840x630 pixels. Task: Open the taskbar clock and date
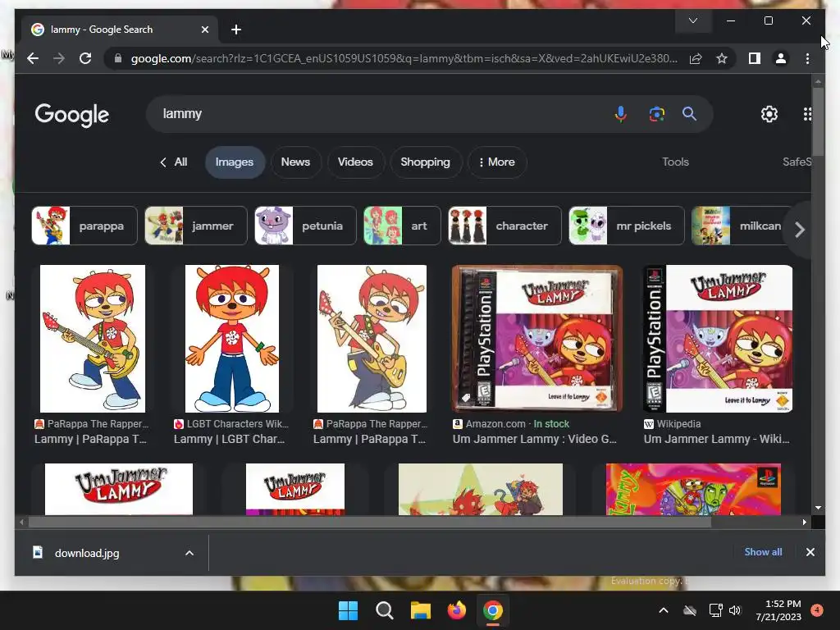click(778, 610)
